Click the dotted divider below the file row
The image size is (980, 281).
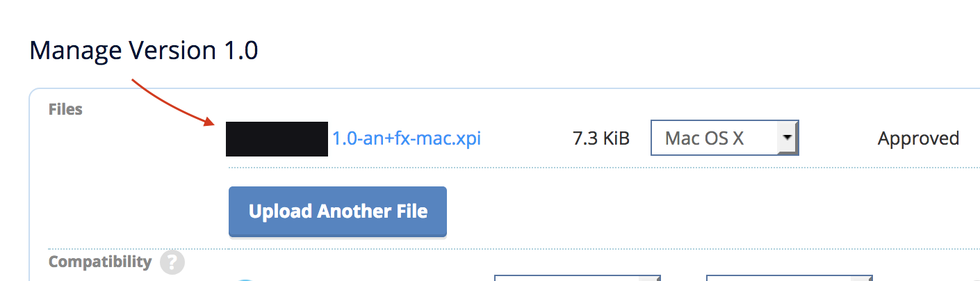pos(603,168)
